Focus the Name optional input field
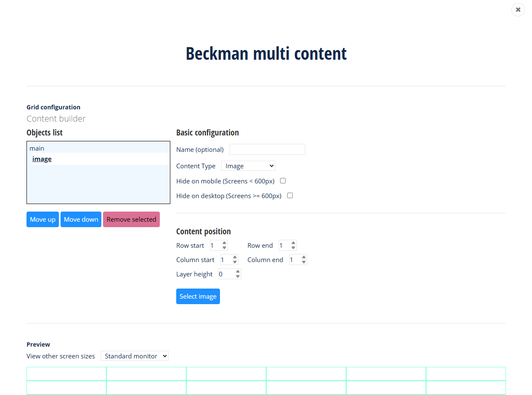Image resolution: width=532 pixels, height=395 pixels. (x=267, y=149)
